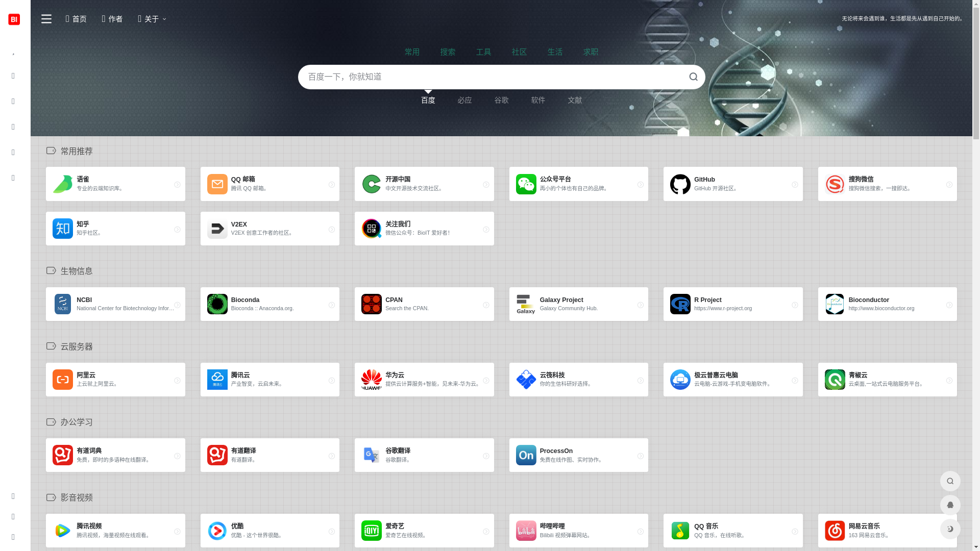Open the 云筏科技 icon
The width and height of the screenshot is (980, 551).
tap(526, 380)
